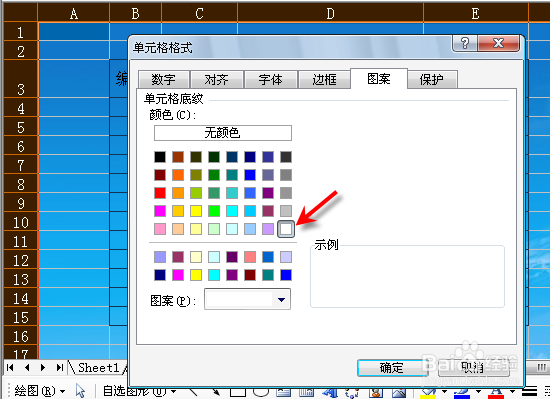Select row 1 header
550x399 pixels.
[x=20, y=32]
